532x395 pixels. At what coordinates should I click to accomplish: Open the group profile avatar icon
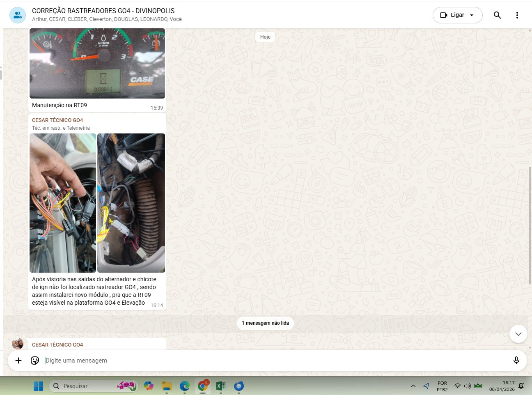tap(18, 15)
